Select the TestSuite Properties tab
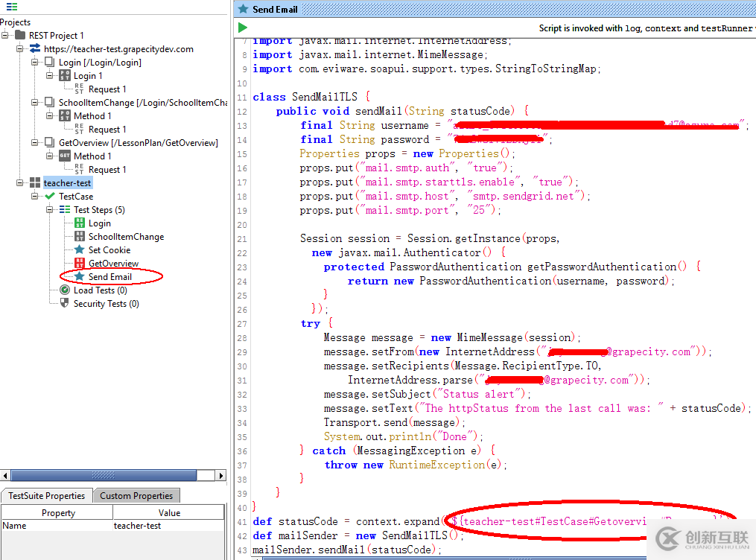Viewport: 756px width, 560px height. pyautogui.click(x=47, y=496)
